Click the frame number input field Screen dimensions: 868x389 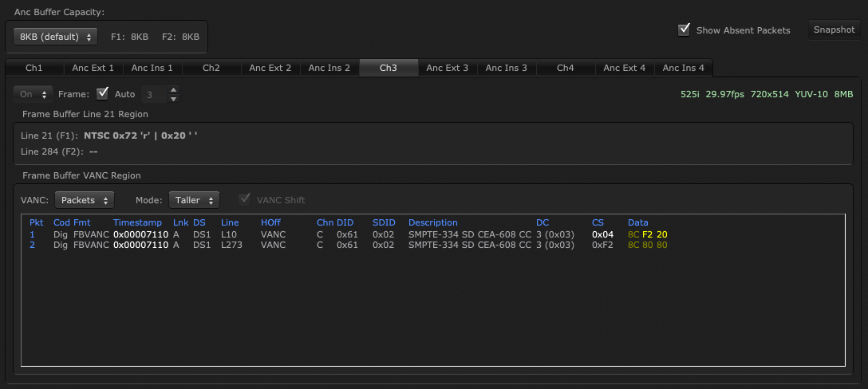(x=153, y=94)
